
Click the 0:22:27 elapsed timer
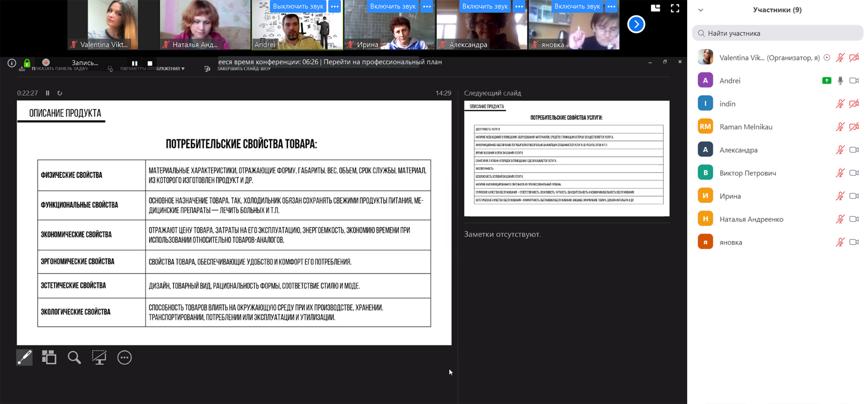[x=28, y=93]
